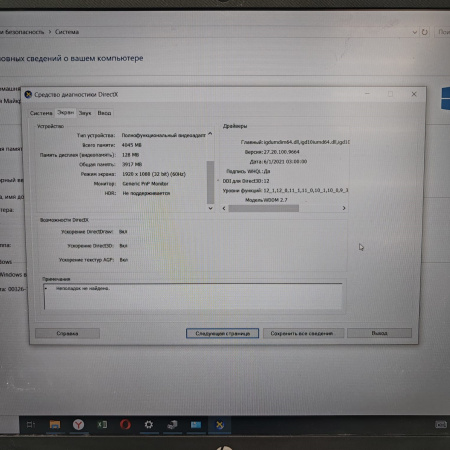This screenshot has width=450, height=450.
Task: Click Следующая страница button
Action: 222,333
